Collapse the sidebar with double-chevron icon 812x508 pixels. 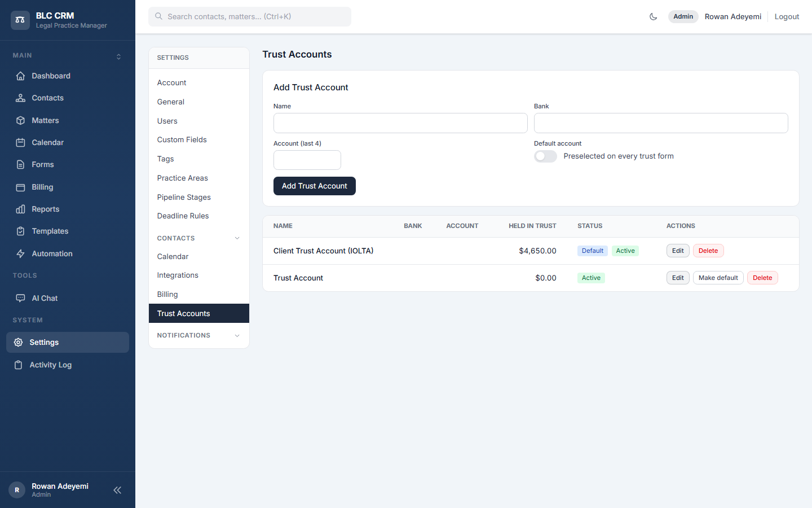117,490
